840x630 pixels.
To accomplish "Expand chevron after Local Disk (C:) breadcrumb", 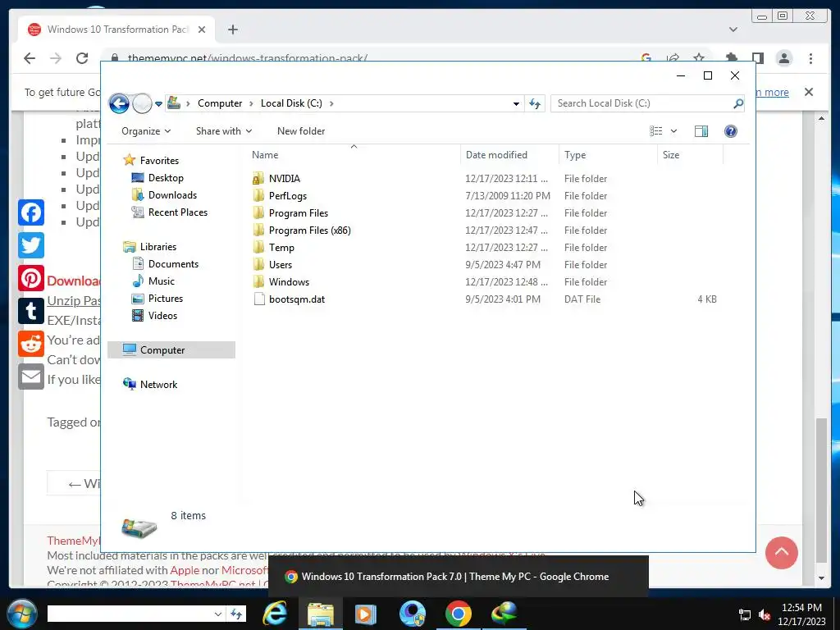I will coord(331,103).
